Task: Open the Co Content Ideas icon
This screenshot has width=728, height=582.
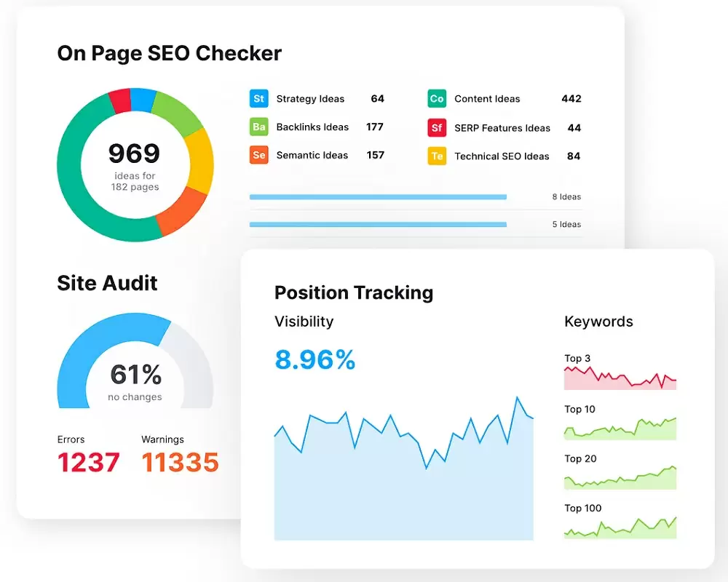Action: pos(437,98)
